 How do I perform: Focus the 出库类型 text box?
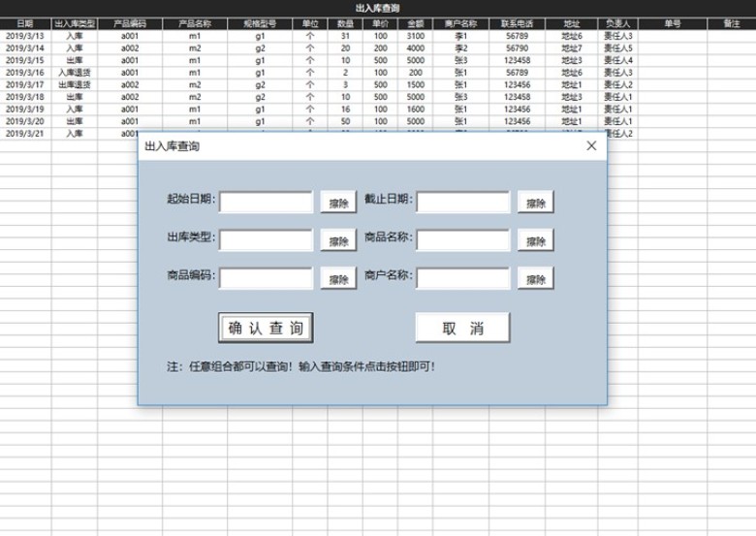(267, 240)
